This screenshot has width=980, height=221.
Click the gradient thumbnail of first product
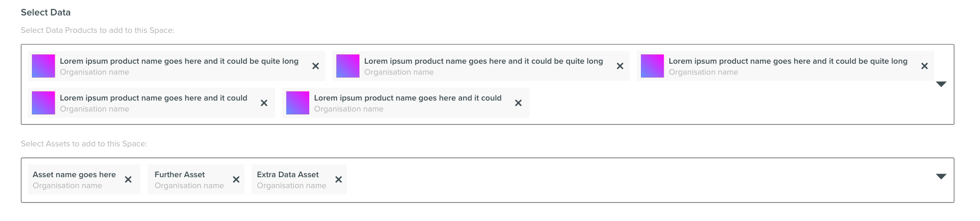[43, 66]
